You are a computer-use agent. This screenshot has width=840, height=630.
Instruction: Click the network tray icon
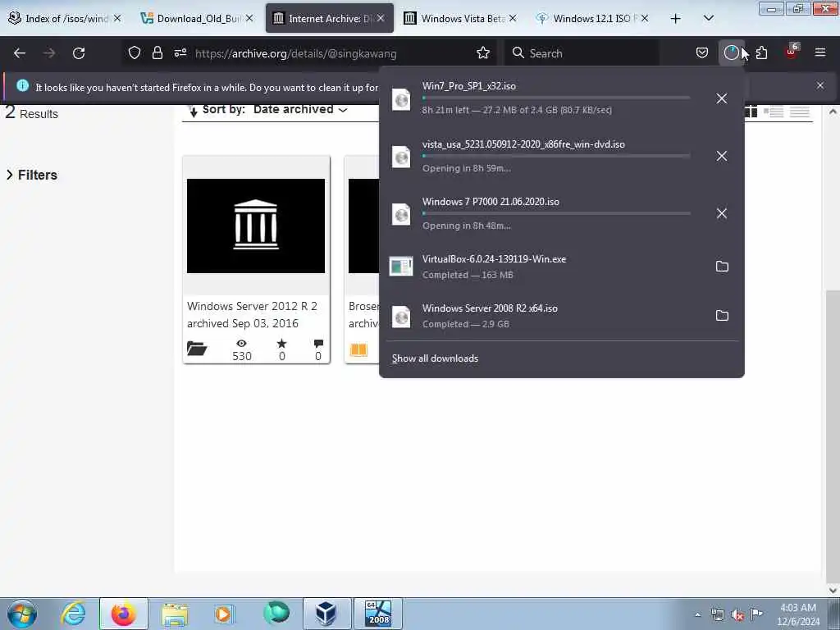pos(717,615)
